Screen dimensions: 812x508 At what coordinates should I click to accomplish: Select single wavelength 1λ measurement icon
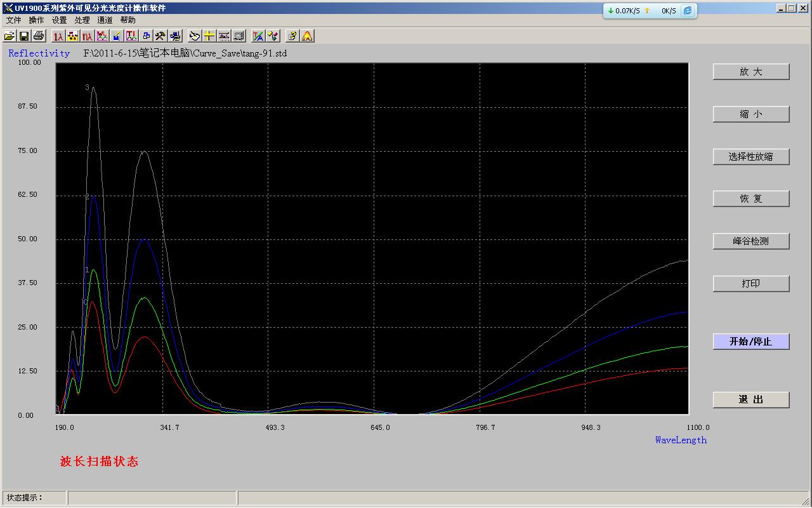[58, 36]
